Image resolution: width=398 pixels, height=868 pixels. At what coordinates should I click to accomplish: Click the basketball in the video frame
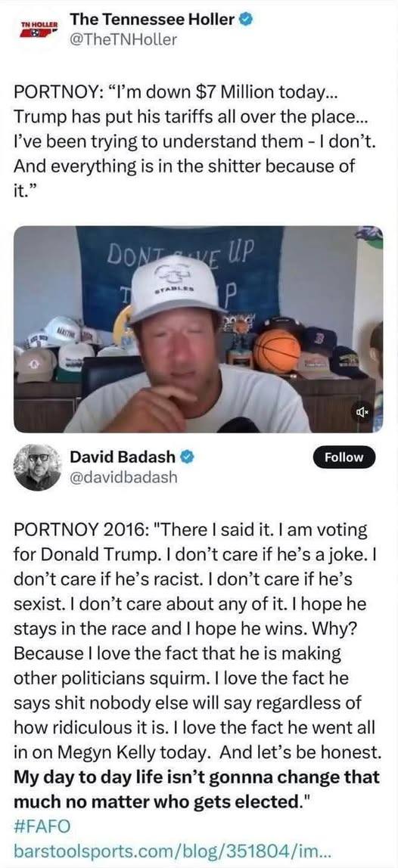coord(277,352)
